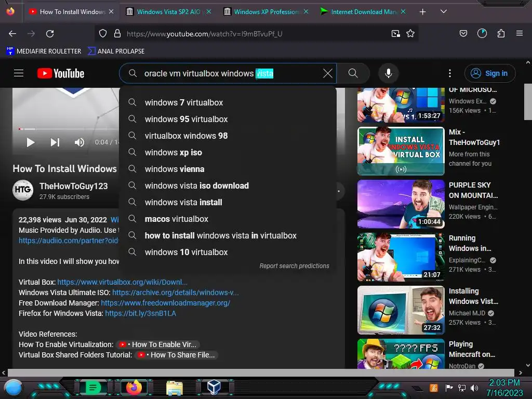Open TheHowToGuy123 channel avatar
This screenshot has height=399, width=532.
[23, 190]
